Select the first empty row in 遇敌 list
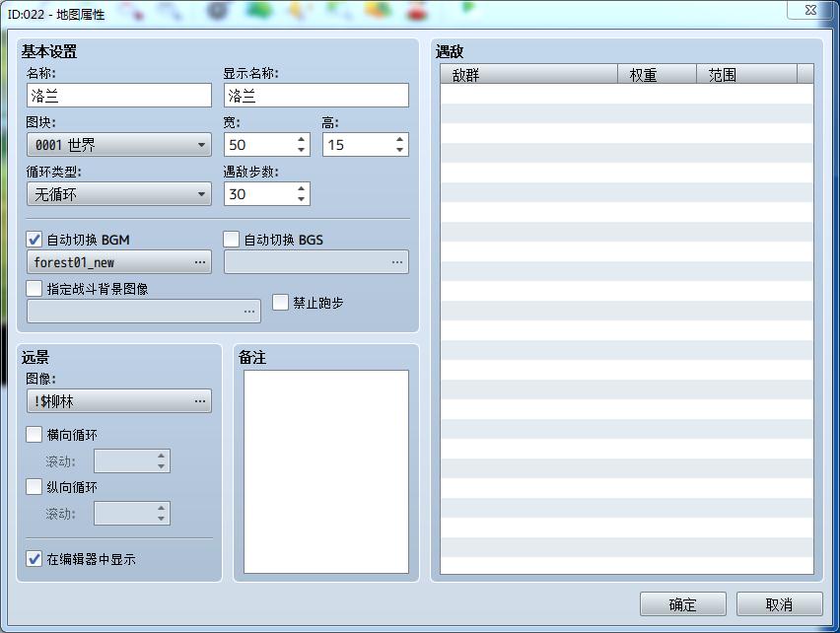The width and height of the screenshot is (840, 633). [627, 94]
